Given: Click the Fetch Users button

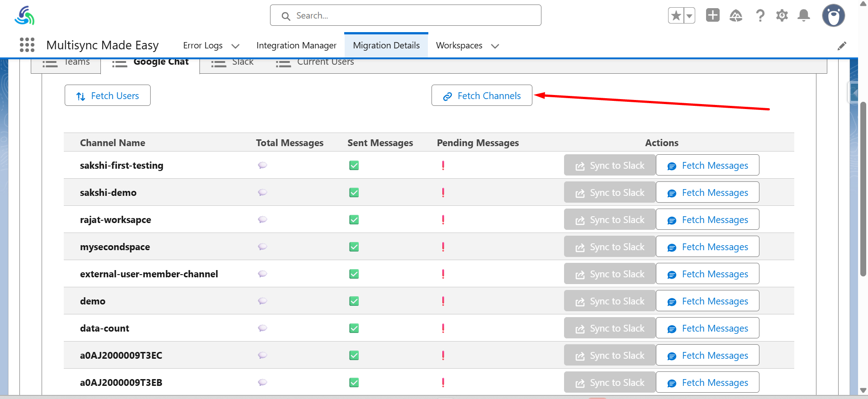Looking at the screenshot, I should [x=108, y=95].
